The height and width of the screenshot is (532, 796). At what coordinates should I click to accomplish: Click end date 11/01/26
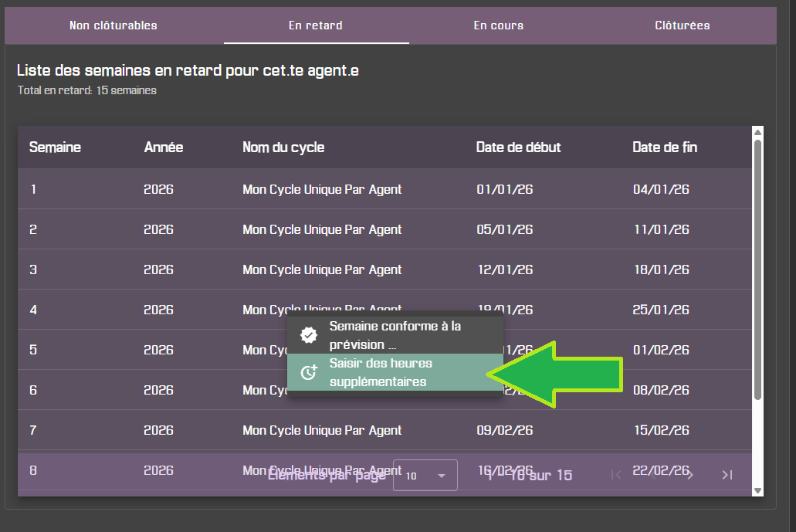[x=662, y=229]
